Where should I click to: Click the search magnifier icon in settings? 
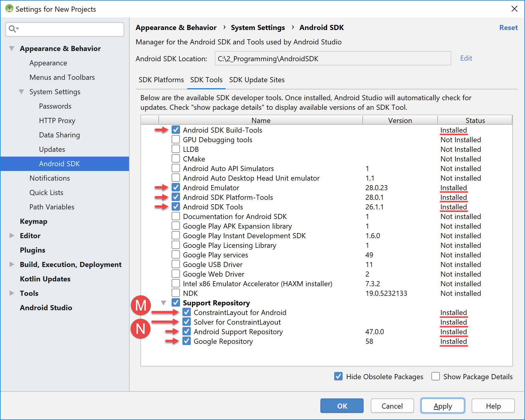click(13, 29)
